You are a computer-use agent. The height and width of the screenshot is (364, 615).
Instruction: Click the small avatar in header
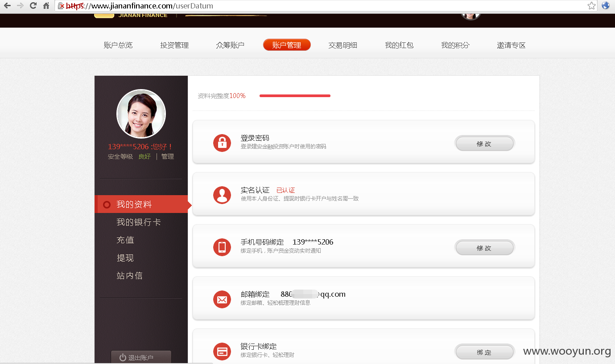click(x=470, y=16)
